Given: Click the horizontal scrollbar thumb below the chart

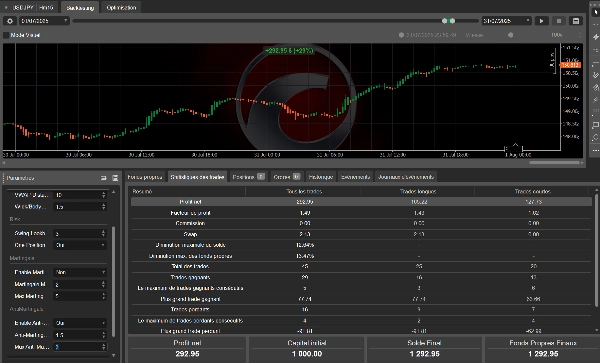Looking at the screenshot, I should [554, 163].
